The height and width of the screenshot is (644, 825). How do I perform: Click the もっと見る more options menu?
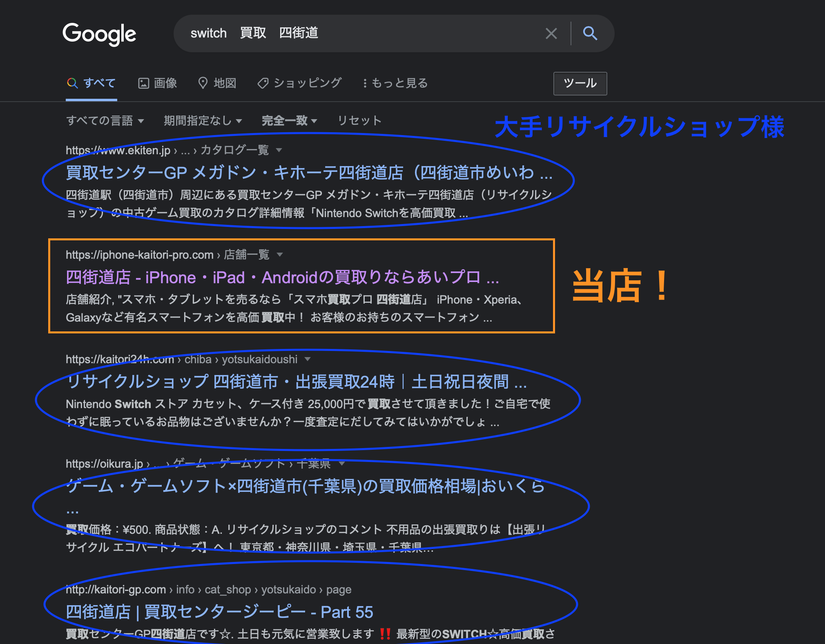coord(395,83)
